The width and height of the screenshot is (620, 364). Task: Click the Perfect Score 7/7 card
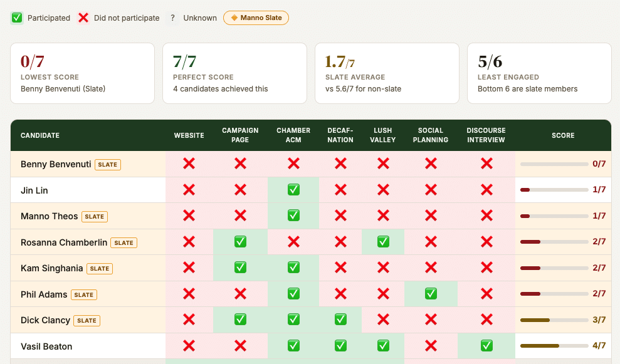pos(235,73)
